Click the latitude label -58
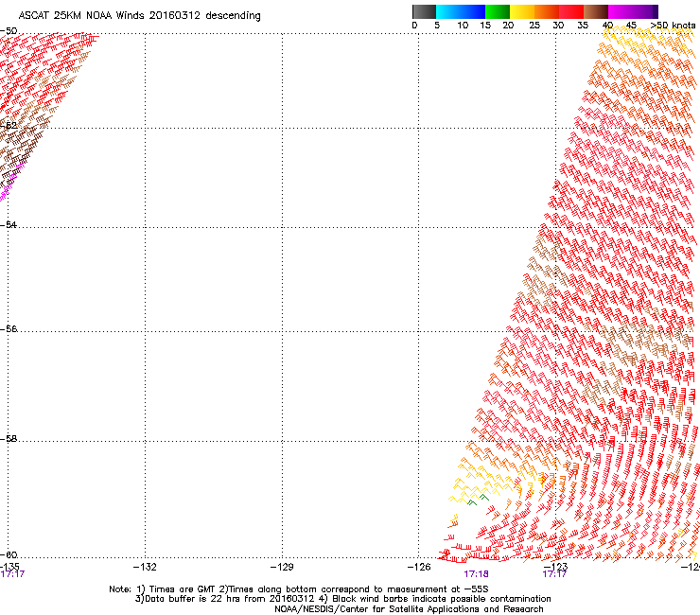Screen dimensions: 700x615 point(9,439)
